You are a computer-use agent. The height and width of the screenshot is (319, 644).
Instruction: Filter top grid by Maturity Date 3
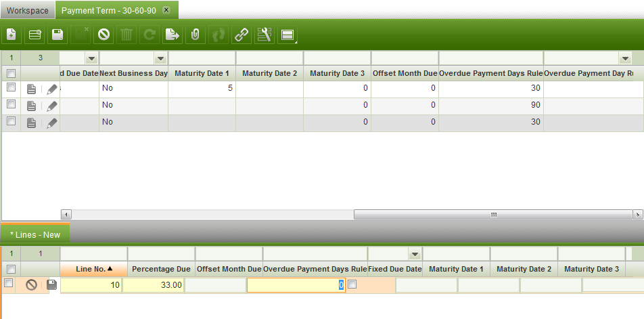(x=337, y=58)
